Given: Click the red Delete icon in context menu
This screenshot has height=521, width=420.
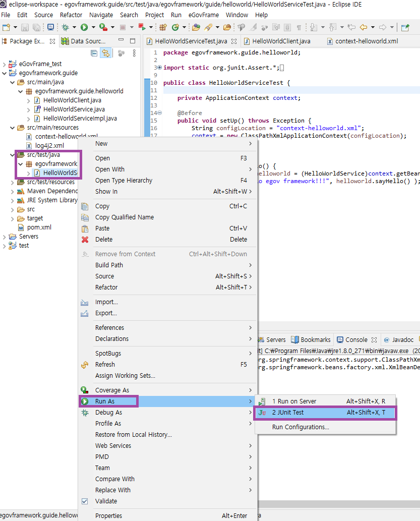Looking at the screenshot, I should 85,240.
